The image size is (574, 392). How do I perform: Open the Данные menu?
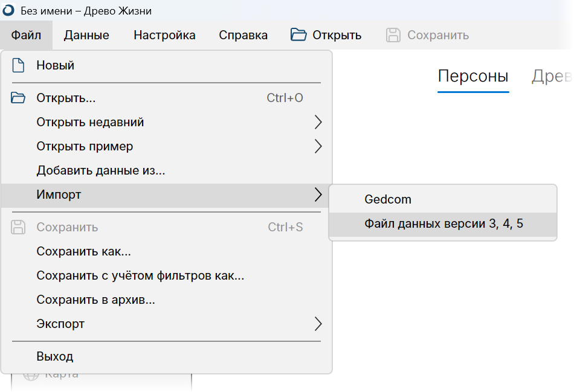(86, 35)
